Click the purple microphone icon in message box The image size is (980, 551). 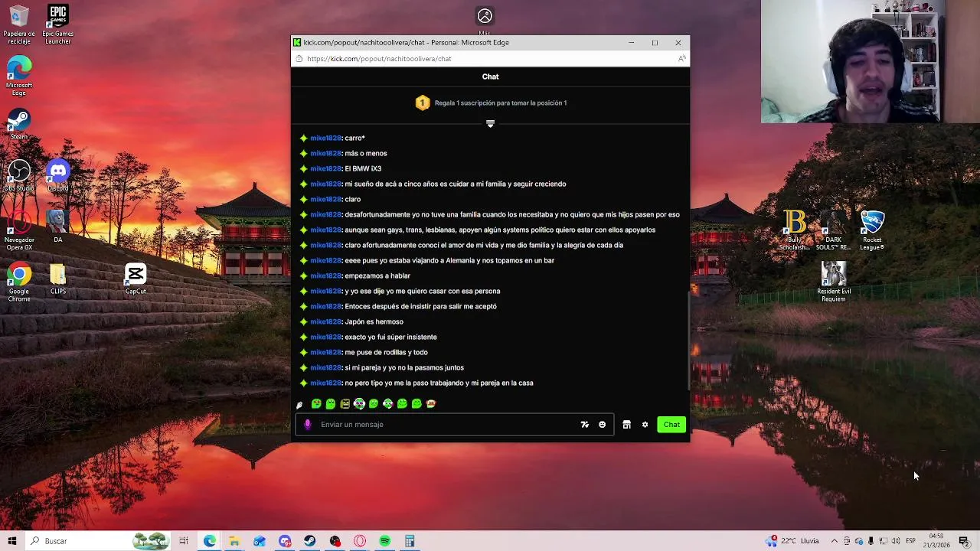click(308, 425)
